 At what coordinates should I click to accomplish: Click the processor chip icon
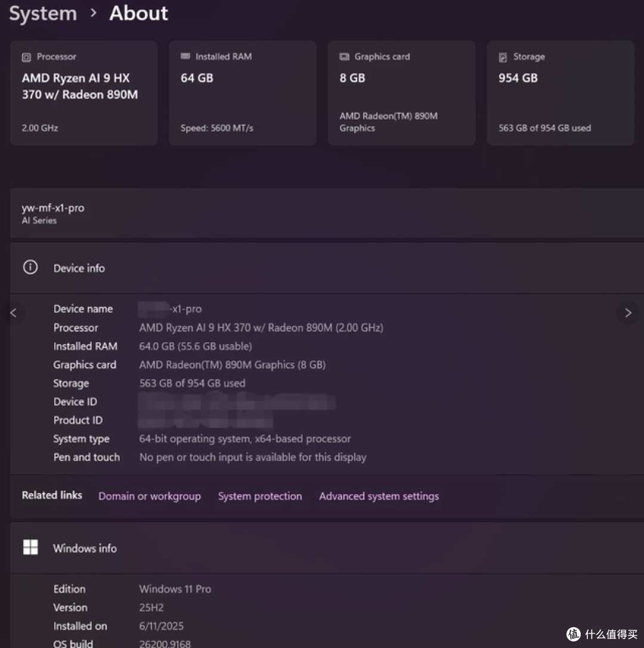26,57
